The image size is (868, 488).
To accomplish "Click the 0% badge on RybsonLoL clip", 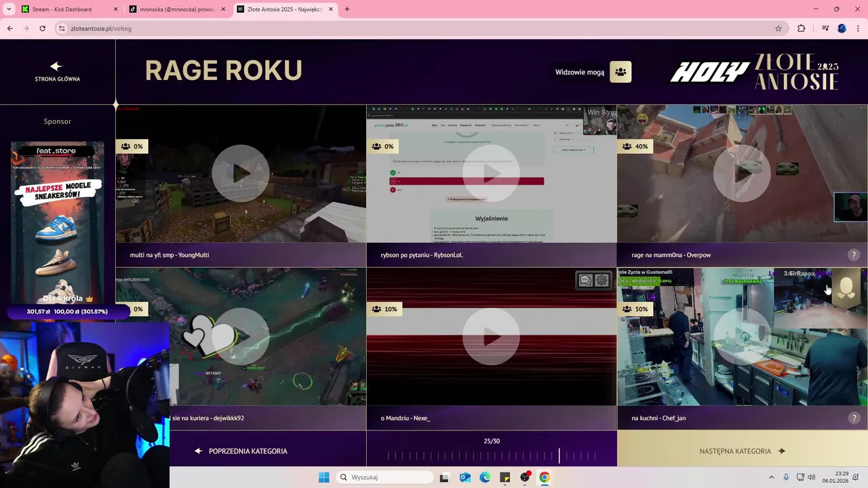I will [383, 146].
